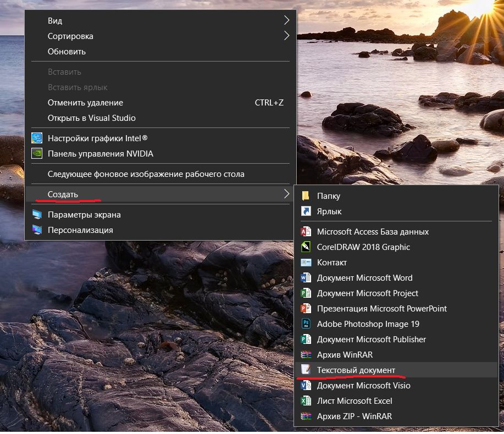Viewport: 504px width, 434px height.
Task: Click the NVIDIA control panel icon
Action: click(x=37, y=154)
